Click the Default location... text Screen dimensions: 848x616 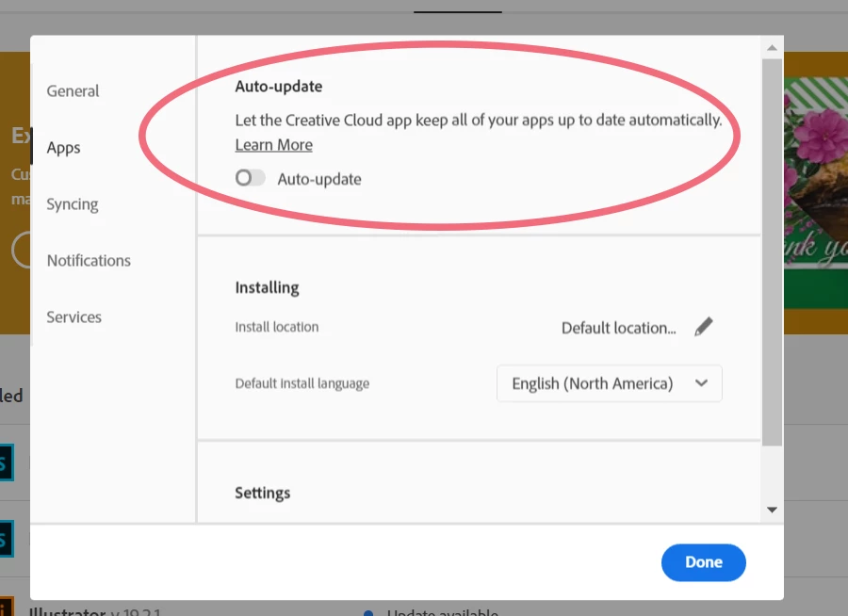[619, 328]
